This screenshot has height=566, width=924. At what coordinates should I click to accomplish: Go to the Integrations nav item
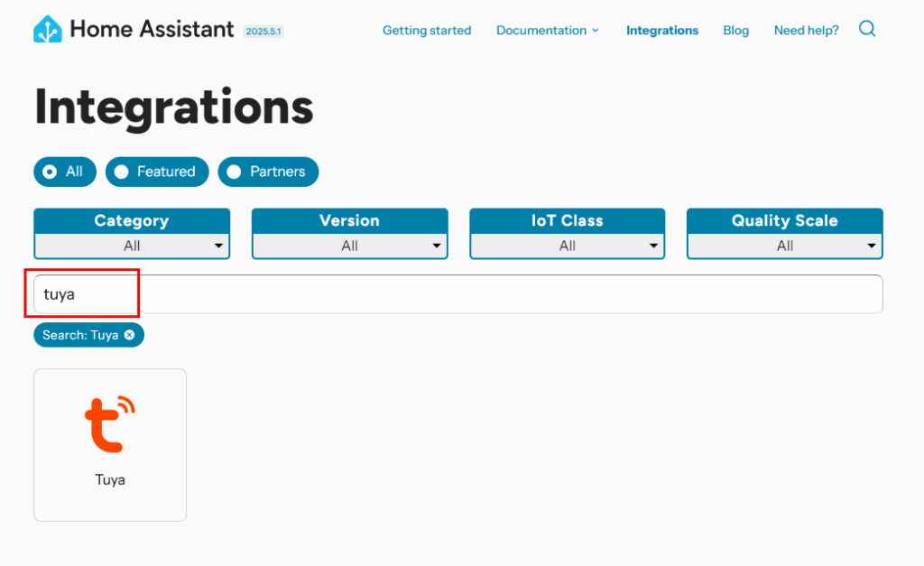click(x=662, y=31)
